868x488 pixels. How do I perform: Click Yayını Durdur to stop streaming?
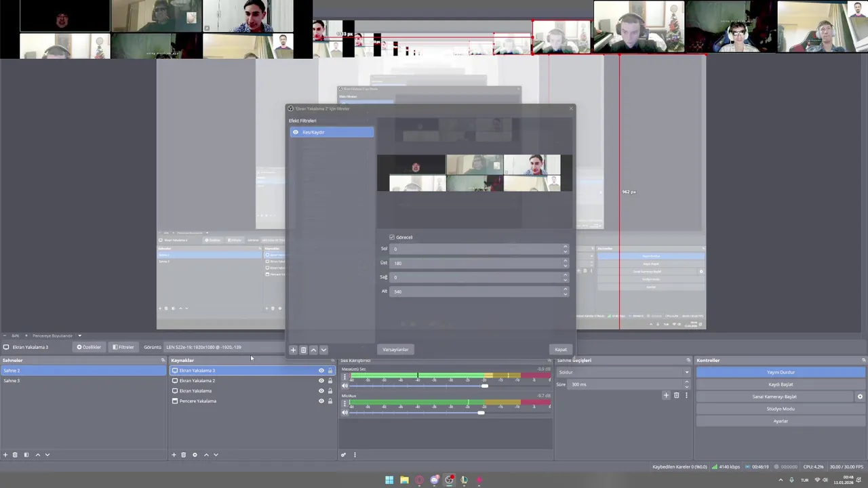tap(781, 372)
